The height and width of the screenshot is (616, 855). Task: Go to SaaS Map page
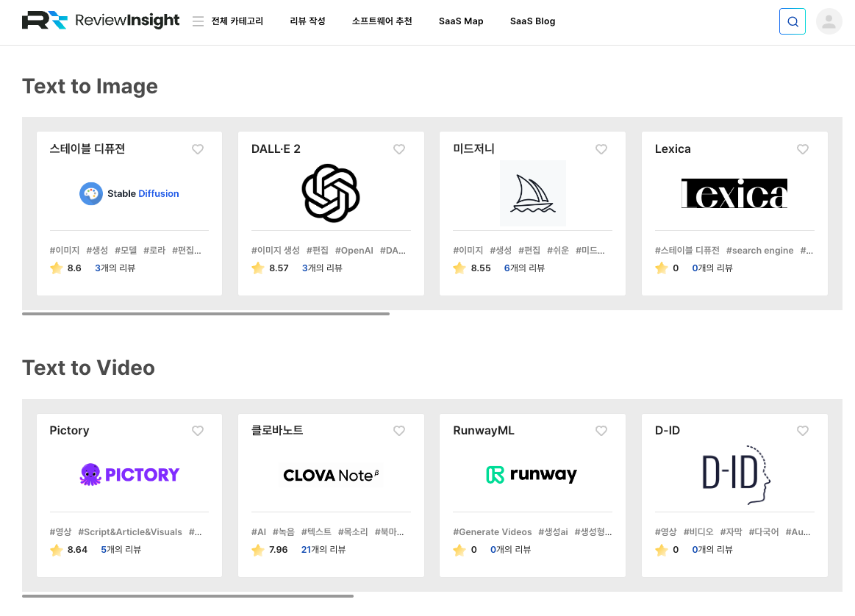tap(461, 21)
